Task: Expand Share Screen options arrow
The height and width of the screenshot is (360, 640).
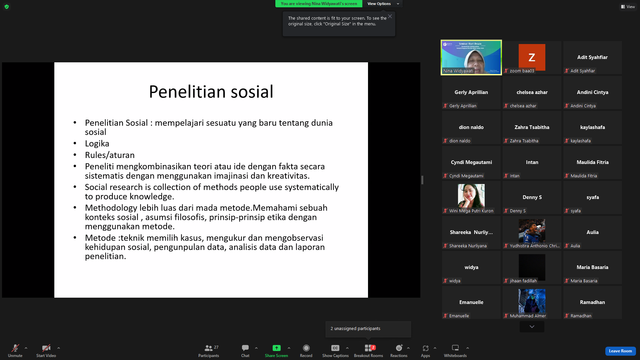Action: point(289,348)
